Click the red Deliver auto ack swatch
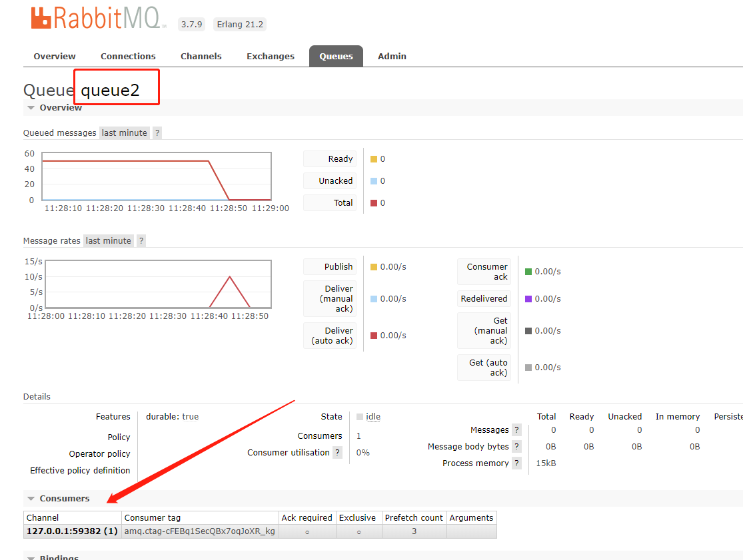The image size is (743, 560). (x=374, y=336)
